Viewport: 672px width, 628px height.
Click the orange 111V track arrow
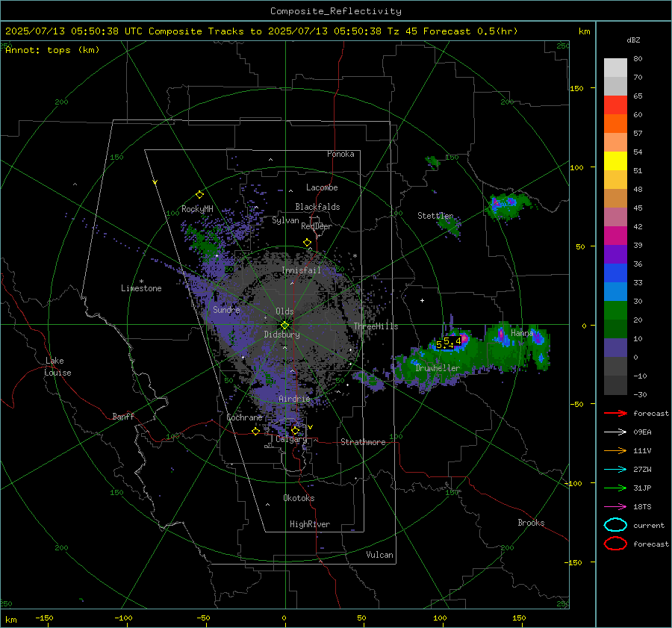point(615,450)
